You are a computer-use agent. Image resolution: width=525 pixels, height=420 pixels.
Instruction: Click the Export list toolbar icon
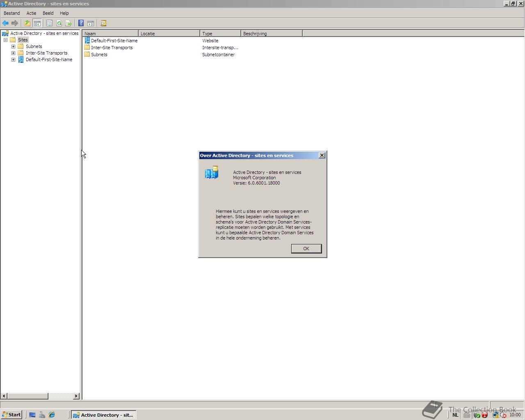pos(68,23)
